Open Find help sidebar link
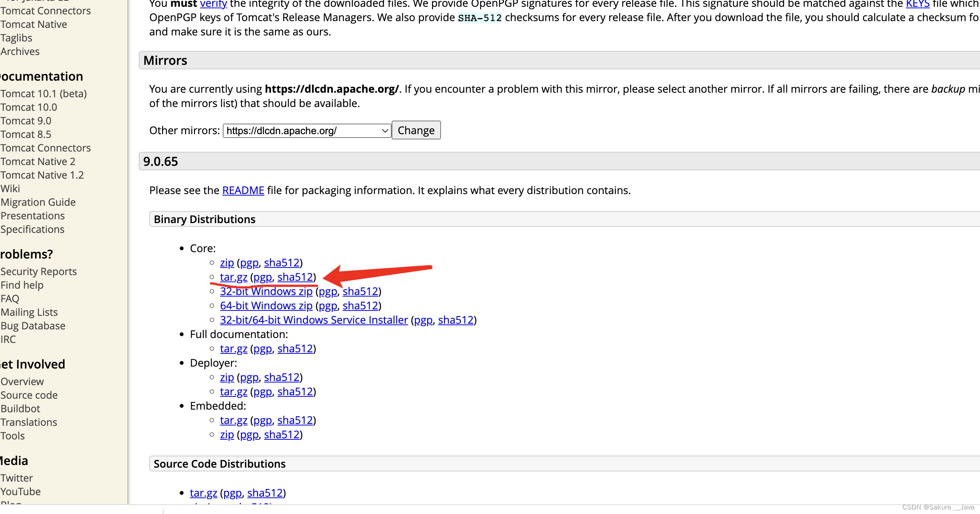The width and height of the screenshot is (980, 514). click(x=22, y=285)
